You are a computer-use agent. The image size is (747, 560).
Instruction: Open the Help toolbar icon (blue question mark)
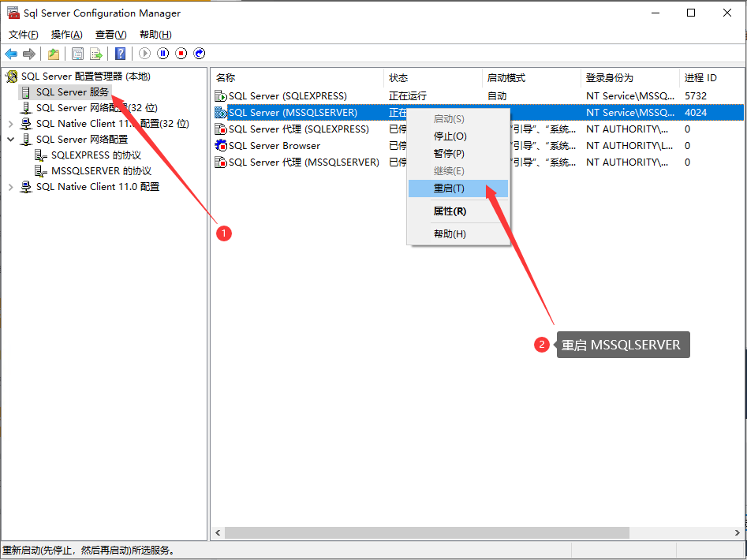point(120,53)
